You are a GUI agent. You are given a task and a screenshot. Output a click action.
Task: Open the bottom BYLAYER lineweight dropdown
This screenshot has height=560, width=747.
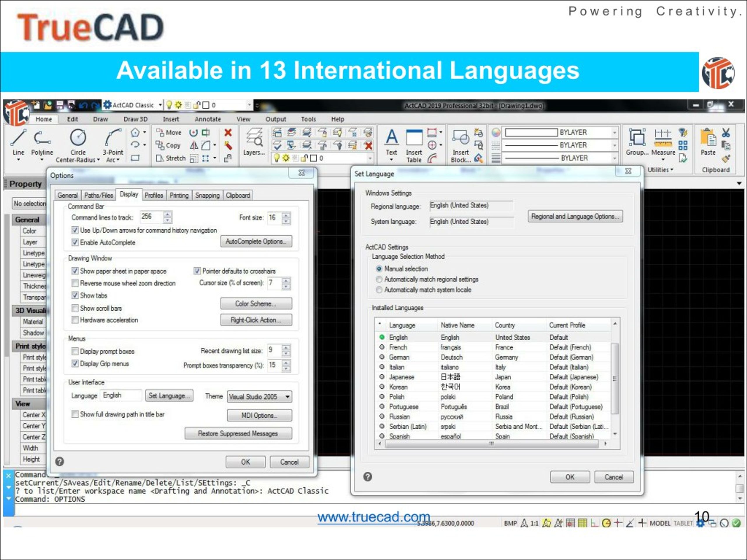(615, 158)
